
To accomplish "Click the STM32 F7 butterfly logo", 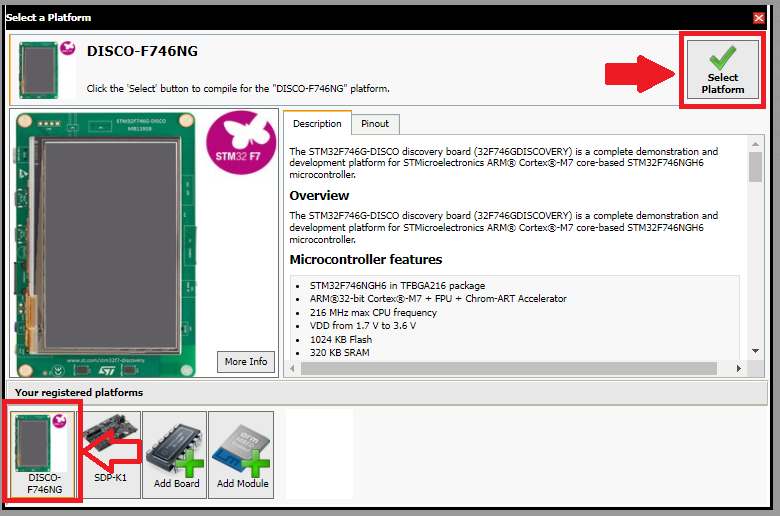I will (x=241, y=143).
